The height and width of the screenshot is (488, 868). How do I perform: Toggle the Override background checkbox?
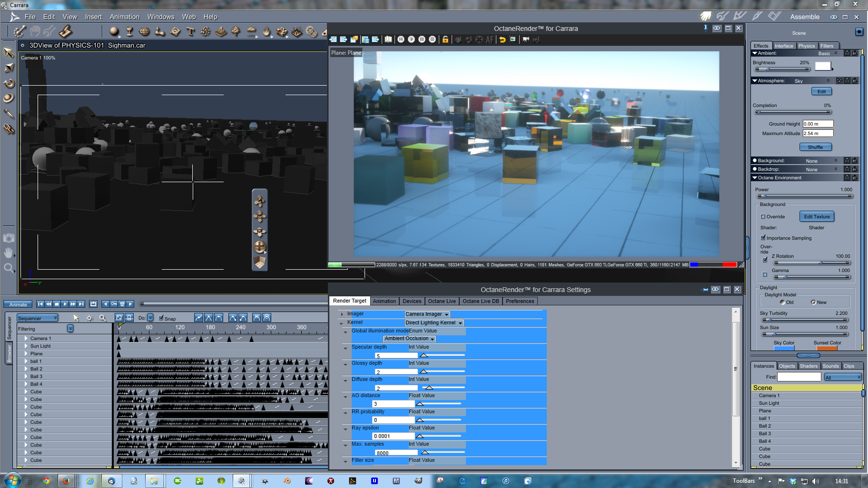[x=763, y=216]
